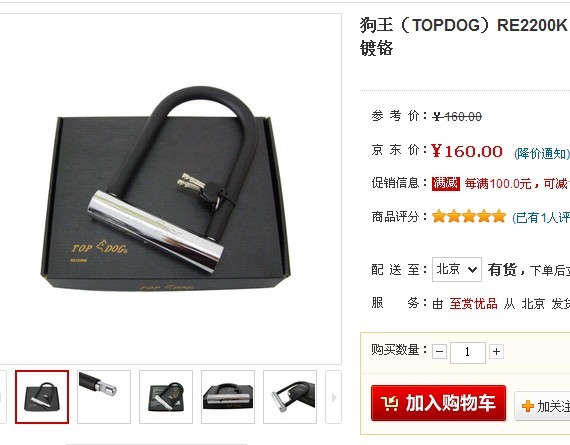This screenshot has height=445, width=570.
Task: Click the left arrow of thumbnail carousel
Action: (x=3, y=397)
